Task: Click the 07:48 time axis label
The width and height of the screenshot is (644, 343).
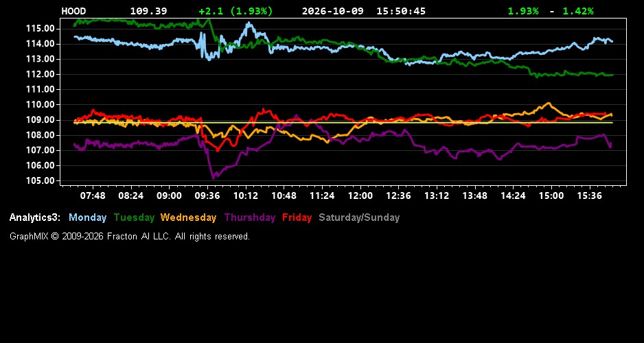Action: 93,196
